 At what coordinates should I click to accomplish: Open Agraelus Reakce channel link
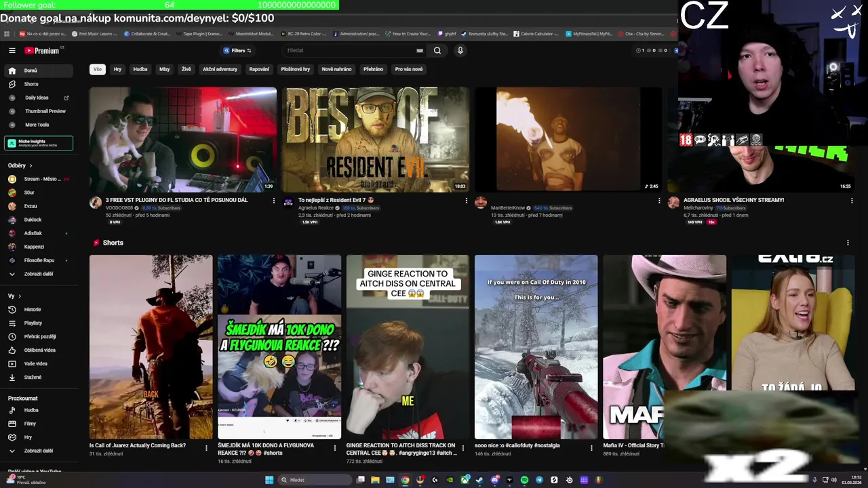pyautogui.click(x=316, y=208)
